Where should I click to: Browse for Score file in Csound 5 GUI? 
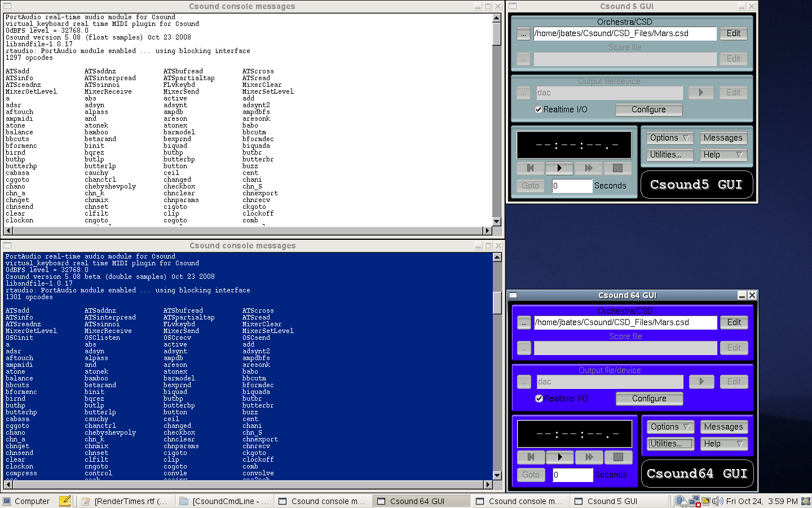pyautogui.click(x=523, y=59)
